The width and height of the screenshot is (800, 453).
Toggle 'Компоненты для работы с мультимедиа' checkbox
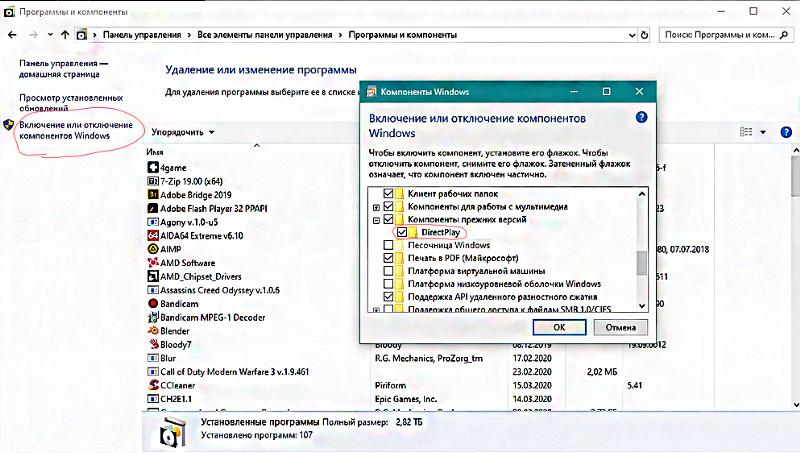tap(388, 206)
